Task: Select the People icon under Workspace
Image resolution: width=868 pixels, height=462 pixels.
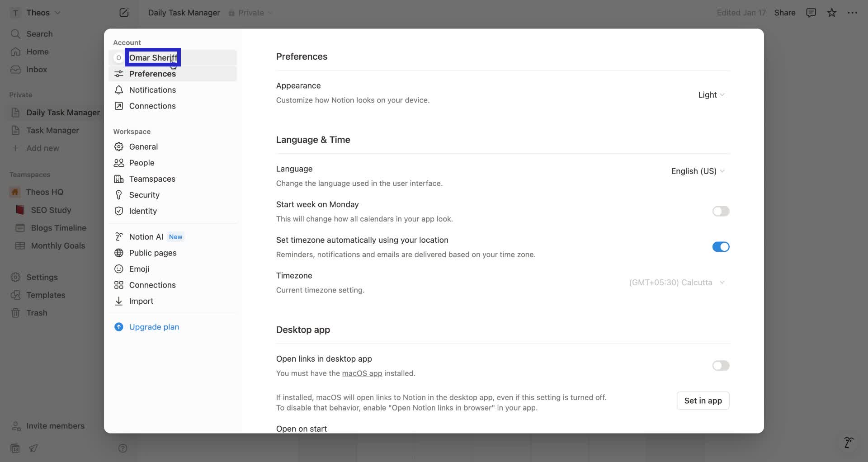Action: click(x=118, y=163)
